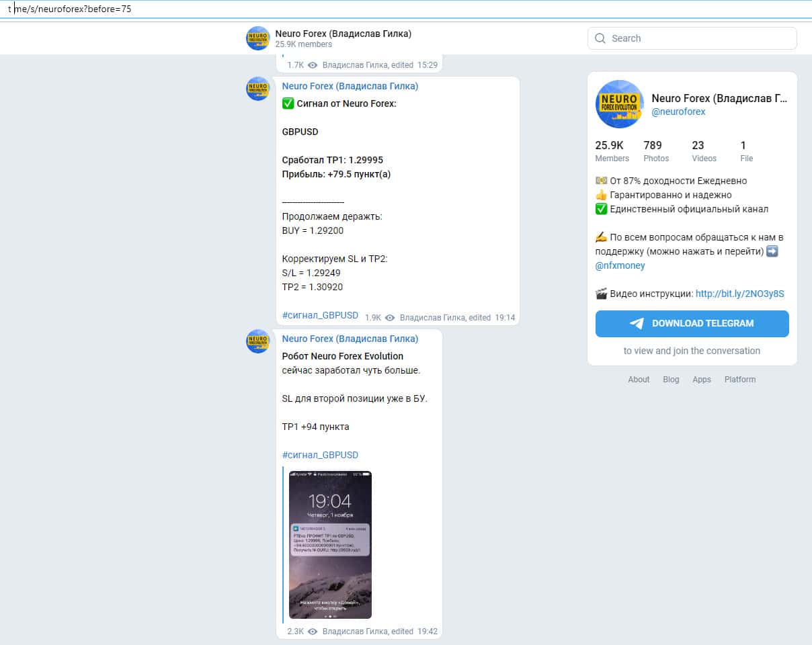The width and height of the screenshot is (812, 645).
Task: Open the @nfxmoney support link
Action: click(x=620, y=265)
